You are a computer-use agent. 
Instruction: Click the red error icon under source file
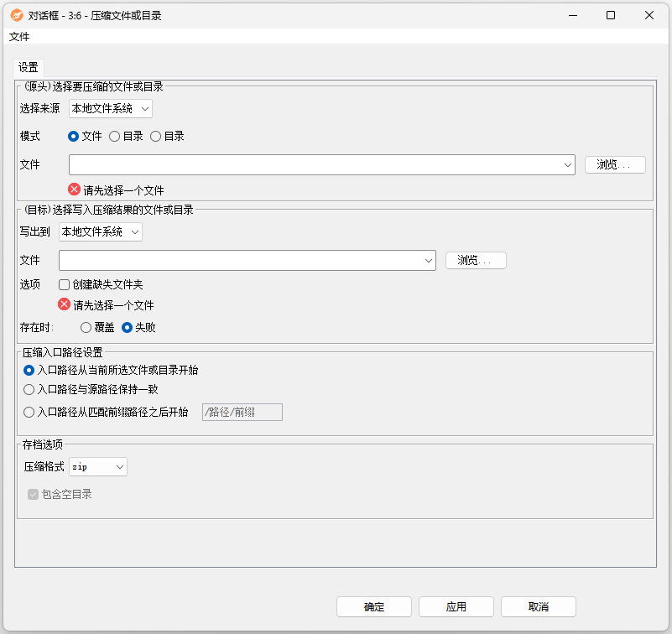[x=74, y=190]
